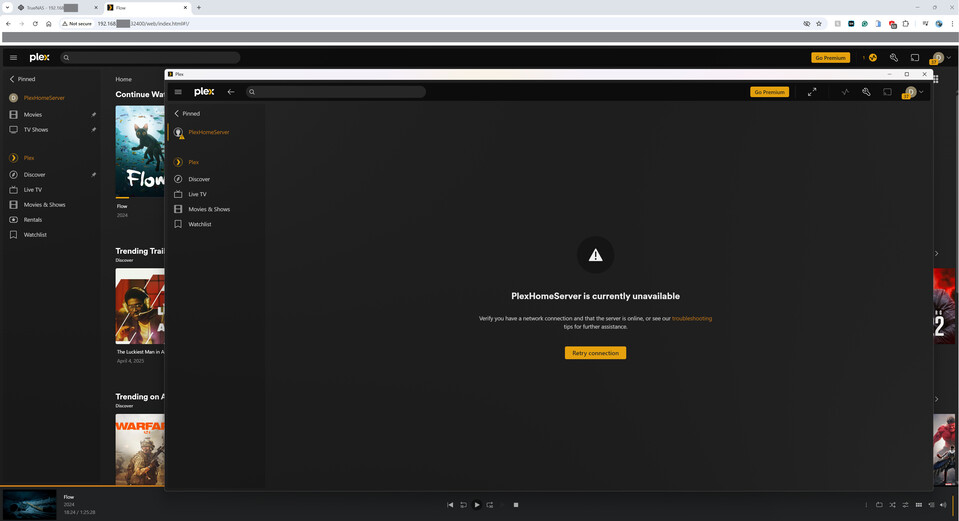Open the Warfare poster
Image resolution: width=959 pixels, height=521 pixels.
click(x=140, y=449)
